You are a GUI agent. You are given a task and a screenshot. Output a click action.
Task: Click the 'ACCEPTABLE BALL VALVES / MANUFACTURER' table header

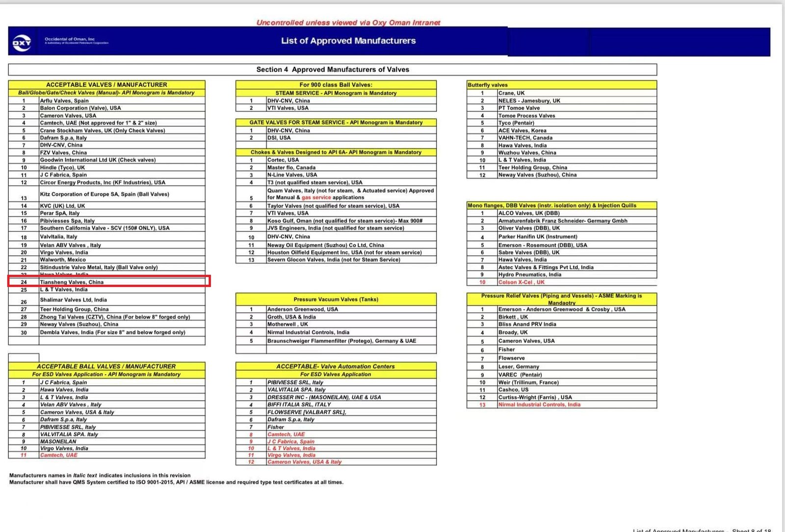tap(106, 366)
